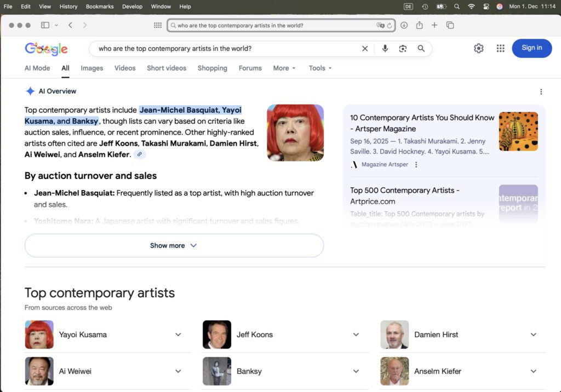The width and height of the screenshot is (561, 392).
Task: Open the More search categories dropdown
Action: click(284, 68)
